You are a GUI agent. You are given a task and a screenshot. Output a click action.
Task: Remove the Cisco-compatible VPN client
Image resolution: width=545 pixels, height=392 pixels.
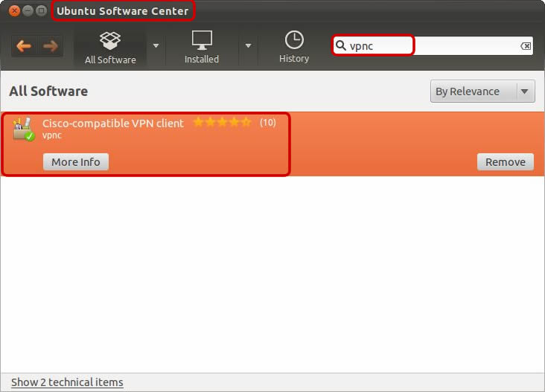coord(506,162)
